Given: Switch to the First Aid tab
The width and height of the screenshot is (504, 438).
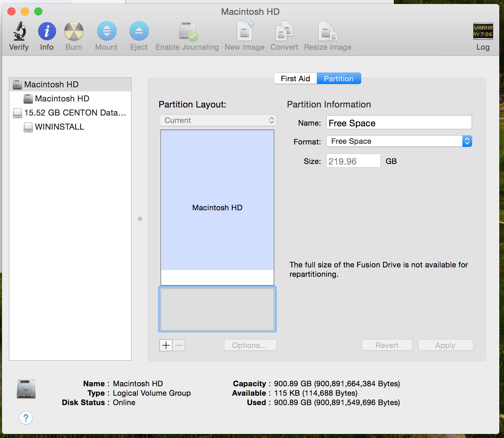Looking at the screenshot, I should pos(295,79).
